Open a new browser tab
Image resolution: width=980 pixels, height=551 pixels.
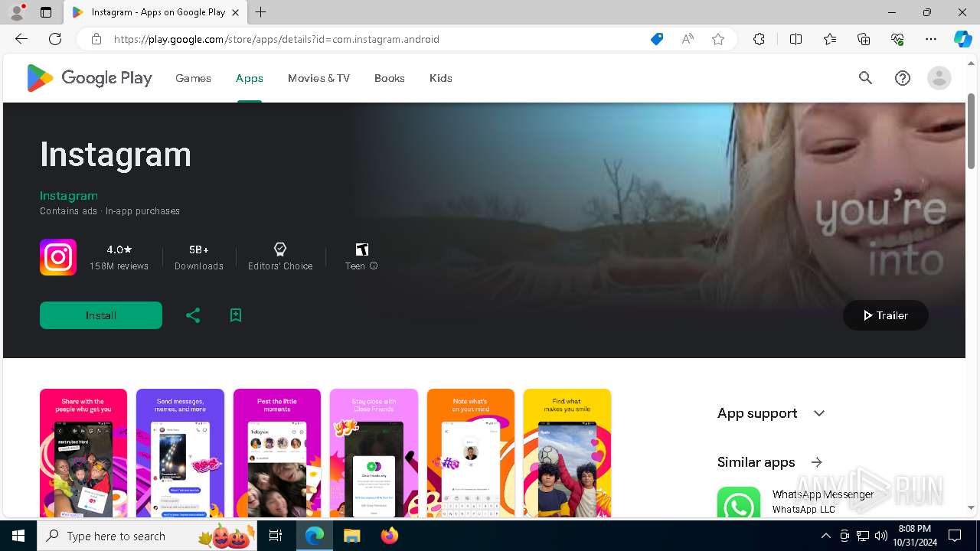[x=261, y=12]
